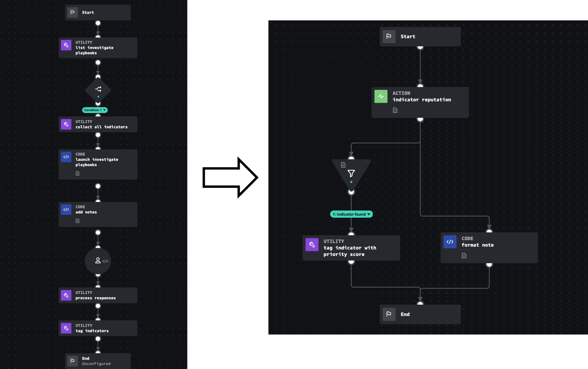Click the code icon on add notes
The image size is (588, 369).
point(66,209)
